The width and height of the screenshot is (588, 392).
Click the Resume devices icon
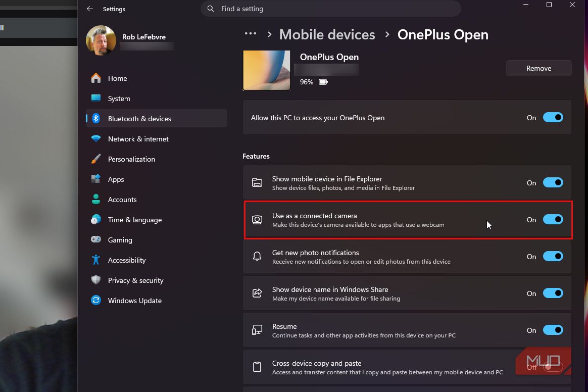click(x=257, y=330)
